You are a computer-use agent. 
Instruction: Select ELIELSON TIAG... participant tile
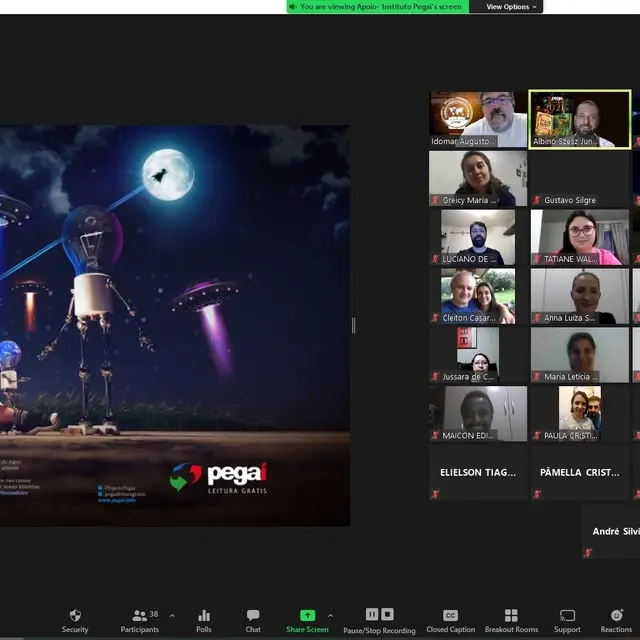[478, 472]
